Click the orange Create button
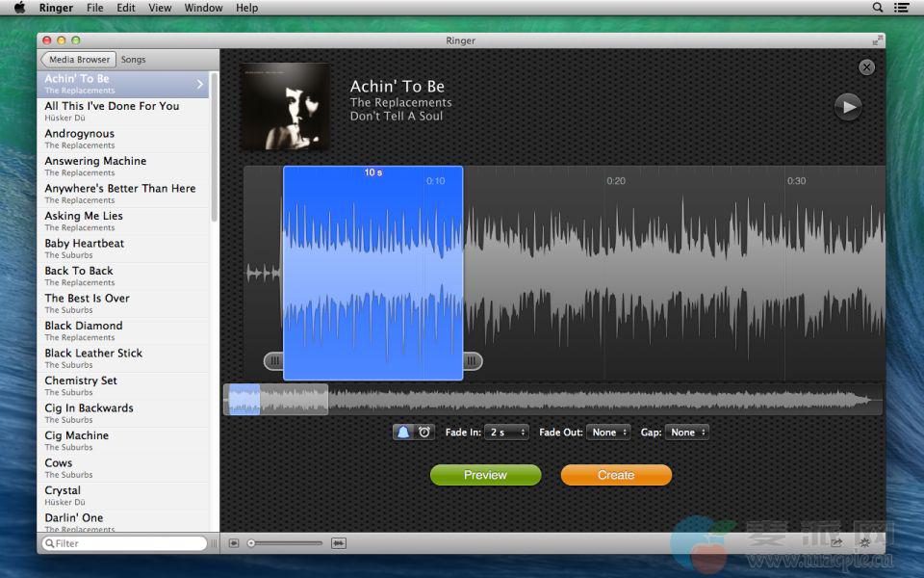 tap(616, 475)
